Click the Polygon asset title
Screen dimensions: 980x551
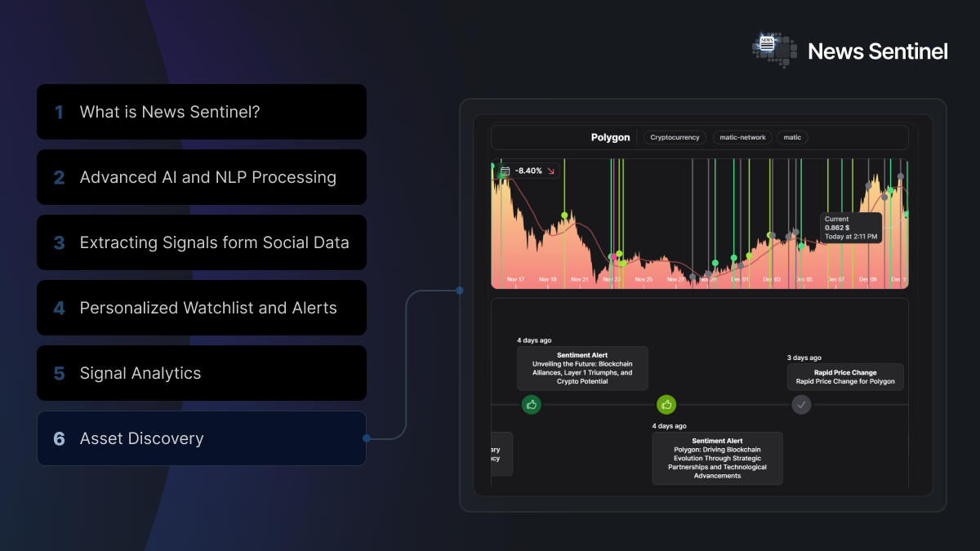click(x=611, y=137)
